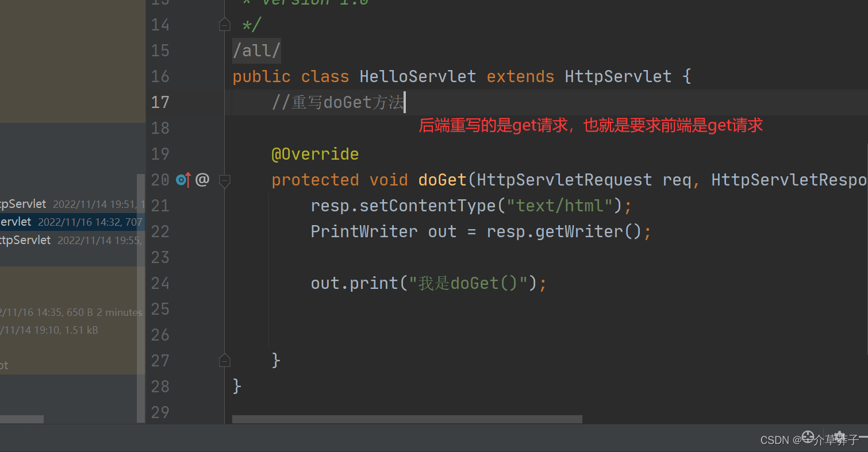The image size is (868, 452).
Task: Click the /all/ text on line 15
Action: (x=256, y=51)
